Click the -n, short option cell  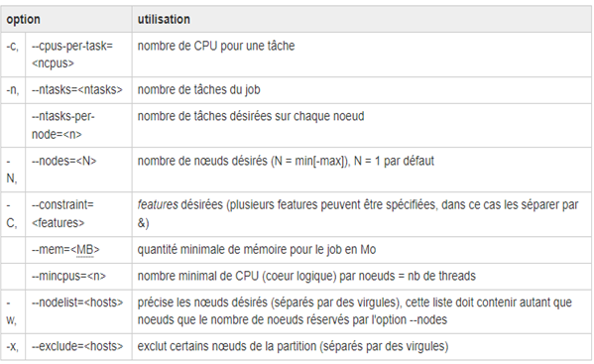(x=13, y=90)
